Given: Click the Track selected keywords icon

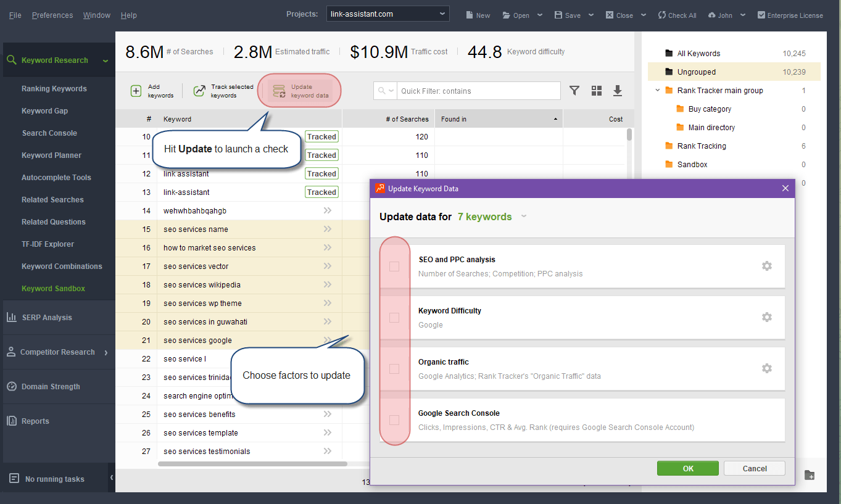Looking at the screenshot, I should [199, 91].
